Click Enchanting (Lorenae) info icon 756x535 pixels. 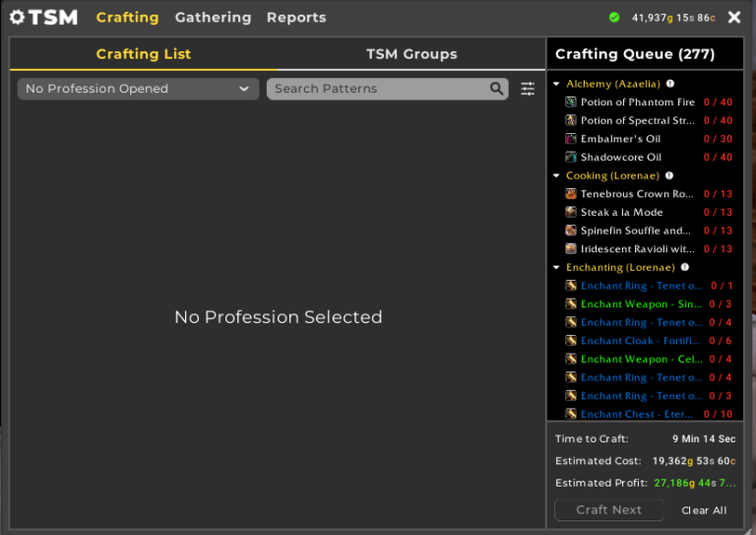point(685,267)
